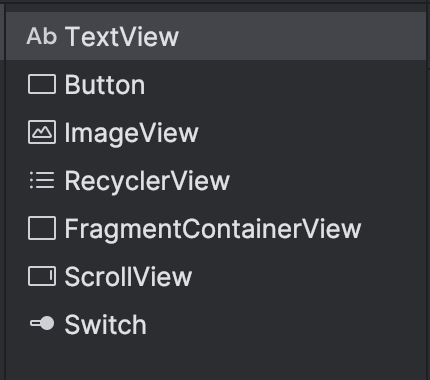Select the Button label text
The image size is (430, 380).
click(105, 85)
